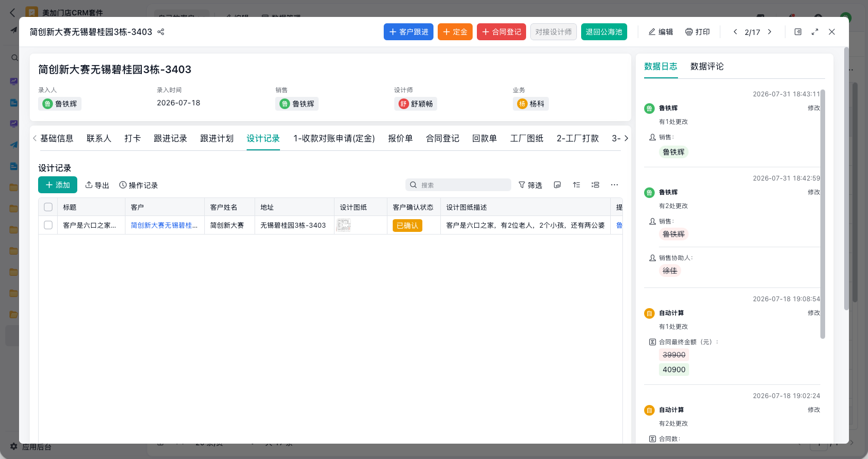Go to next record arrow
The width and height of the screenshot is (868, 459).
pos(770,32)
